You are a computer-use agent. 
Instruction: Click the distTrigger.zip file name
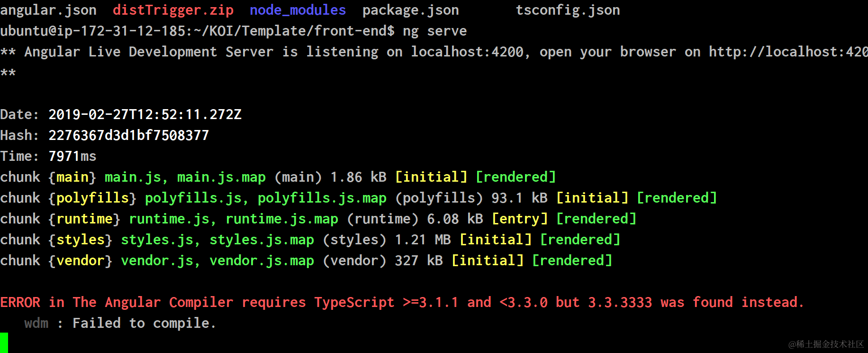coord(173,10)
